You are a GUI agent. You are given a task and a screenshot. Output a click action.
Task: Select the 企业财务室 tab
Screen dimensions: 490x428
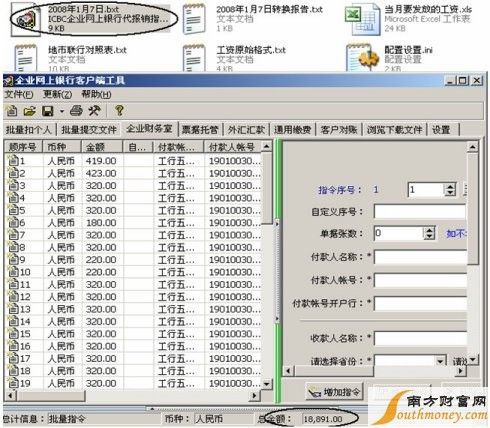pos(149,129)
